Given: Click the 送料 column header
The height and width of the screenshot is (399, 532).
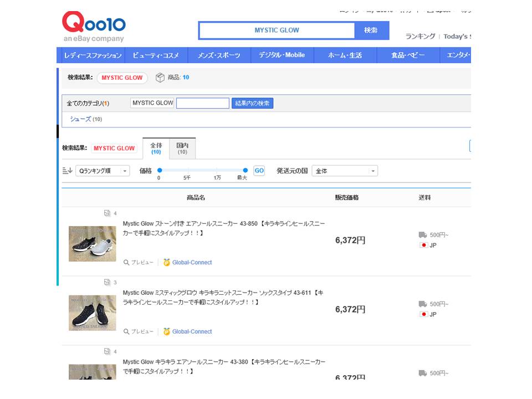Looking at the screenshot, I should click(x=424, y=197).
